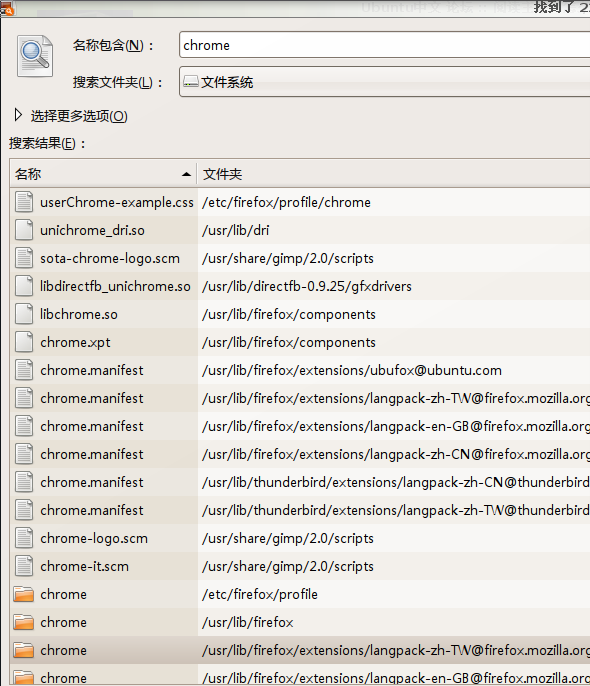Toggle sort arrow on 名称 column
590x686 pixels.
(186, 174)
